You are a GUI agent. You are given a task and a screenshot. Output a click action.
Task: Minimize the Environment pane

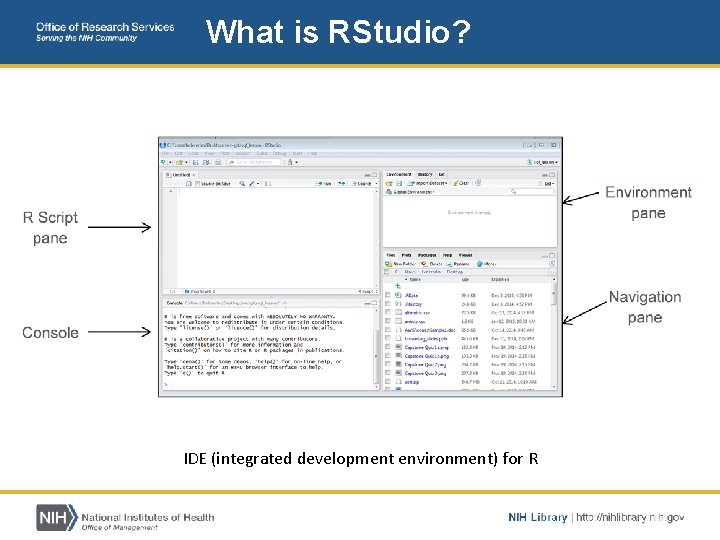[x=545, y=175]
